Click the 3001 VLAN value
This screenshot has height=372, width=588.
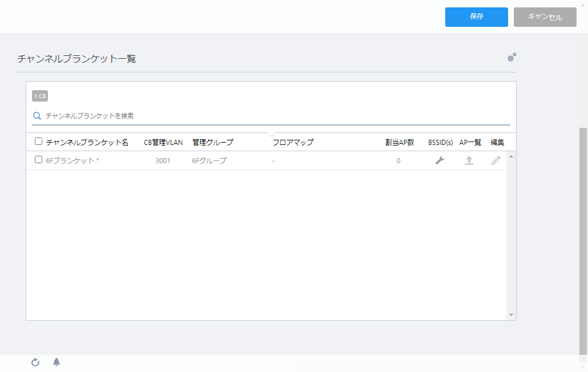(x=163, y=161)
